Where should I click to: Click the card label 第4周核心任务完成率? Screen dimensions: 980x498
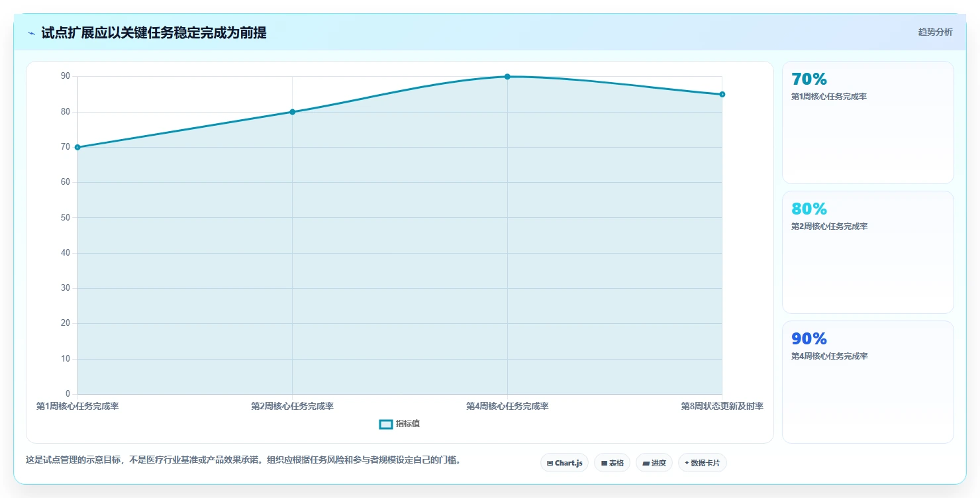pos(829,356)
